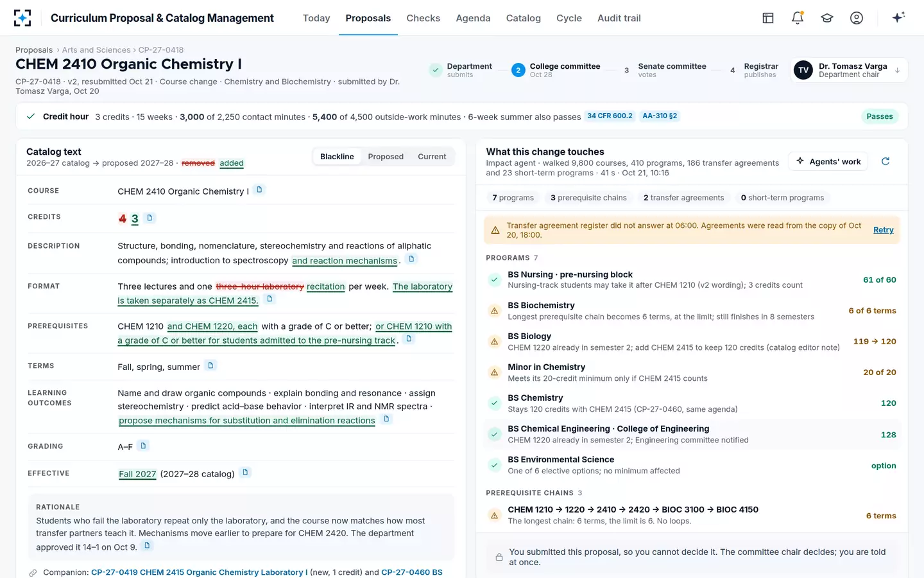Go to the Today tab
Screen dimensions: 924x578
[316, 18]
